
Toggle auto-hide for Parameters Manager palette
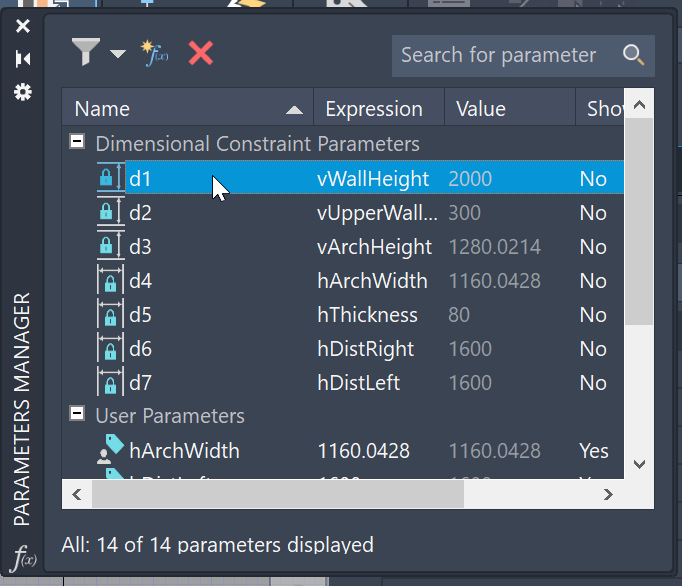click(23, 59)
